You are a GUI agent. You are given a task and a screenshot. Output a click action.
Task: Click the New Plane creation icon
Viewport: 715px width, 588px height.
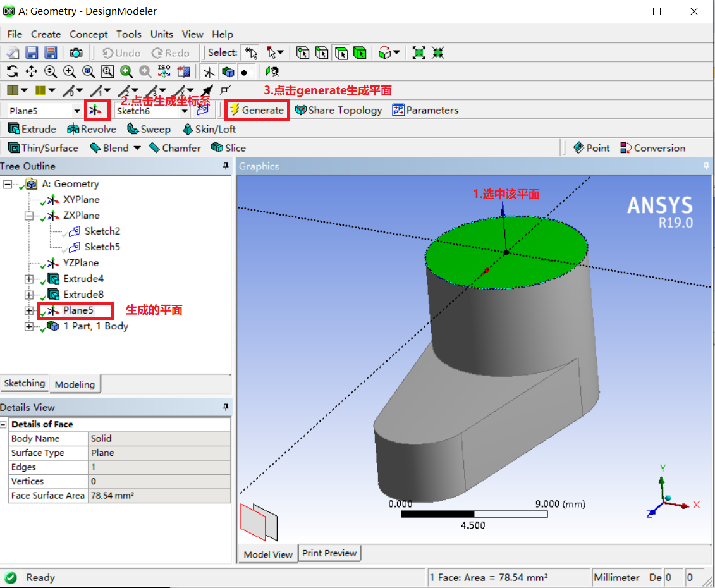[x=97, y=109]
